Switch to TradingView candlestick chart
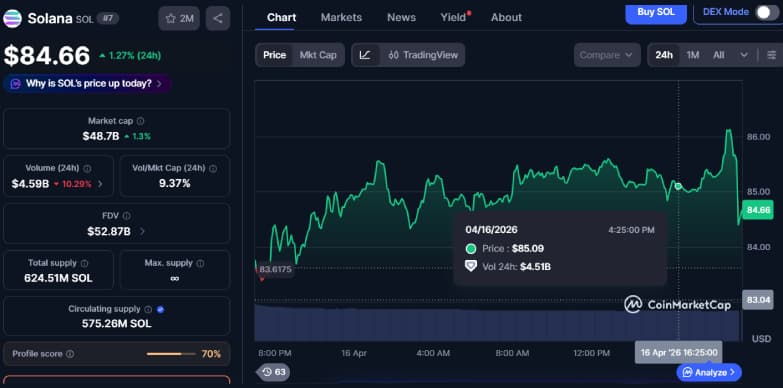The height and width of the screenshot is (388, 783). 422,55
